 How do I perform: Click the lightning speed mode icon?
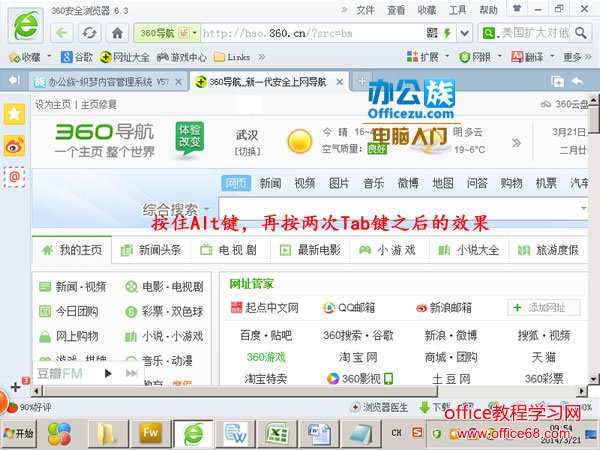pos(447,33)
